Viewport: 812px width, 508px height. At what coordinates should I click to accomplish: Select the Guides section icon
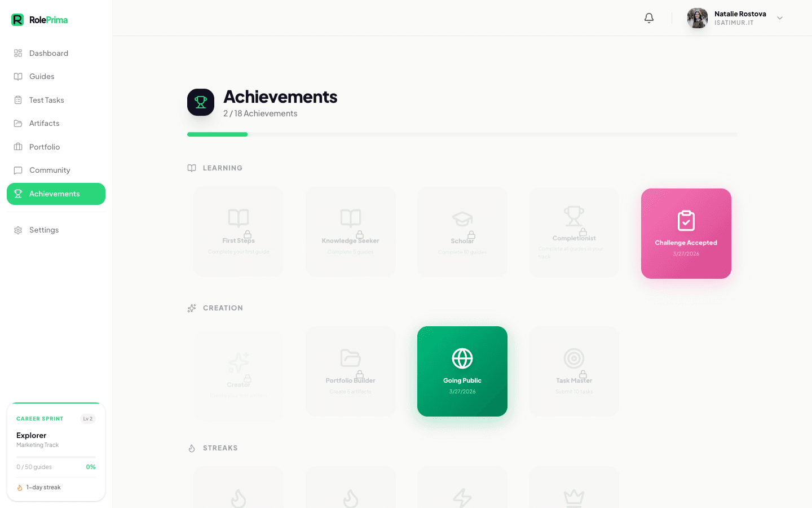[17, 76]
